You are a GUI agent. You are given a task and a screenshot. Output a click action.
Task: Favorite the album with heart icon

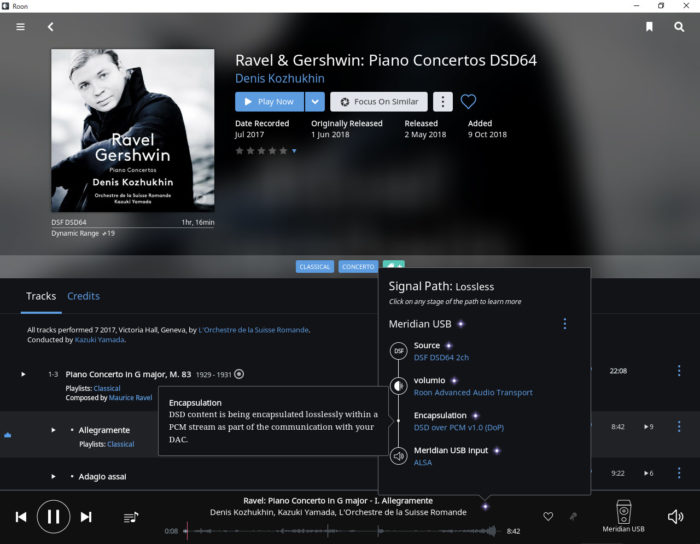pos(468,102)
